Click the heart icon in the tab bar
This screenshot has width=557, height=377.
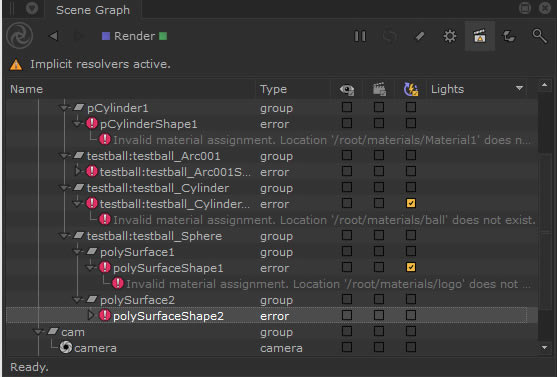(x=32, y=8)
